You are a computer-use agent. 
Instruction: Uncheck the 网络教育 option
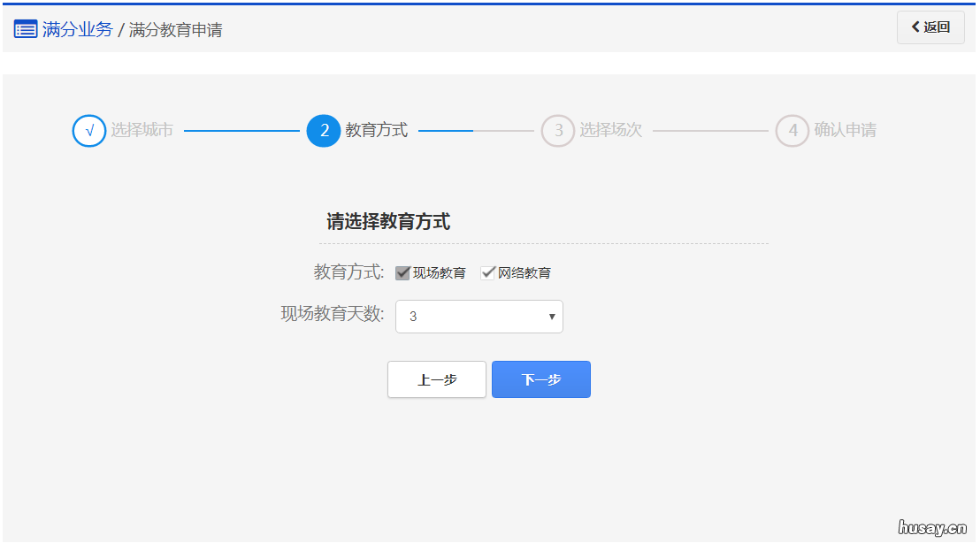pos(488,271)
